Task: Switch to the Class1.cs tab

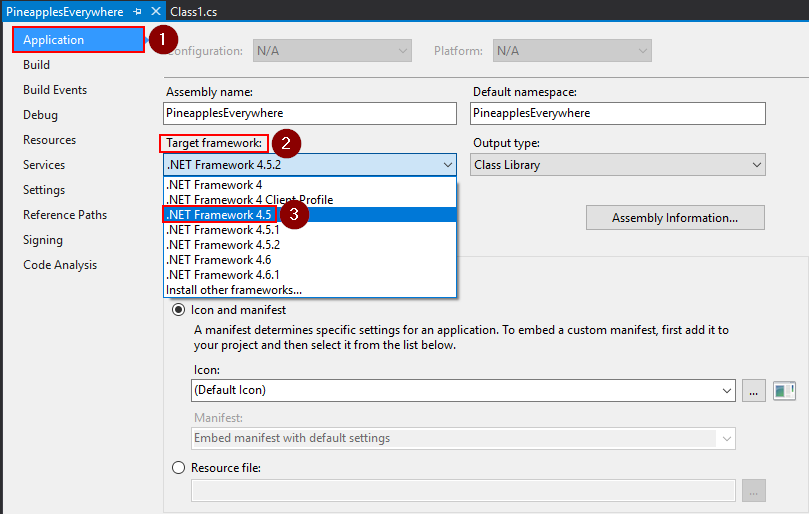Action: [194, 11]
